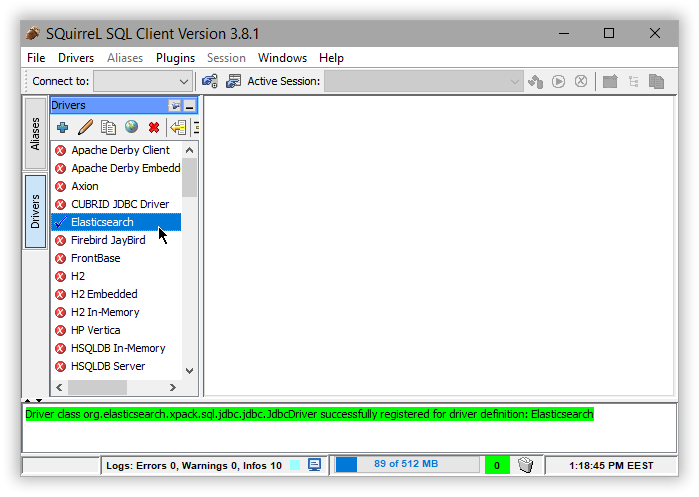Viewport: 699px width, 497px height.
Task: Click the red X delete driver icon
Action: [x=154, y=127]
